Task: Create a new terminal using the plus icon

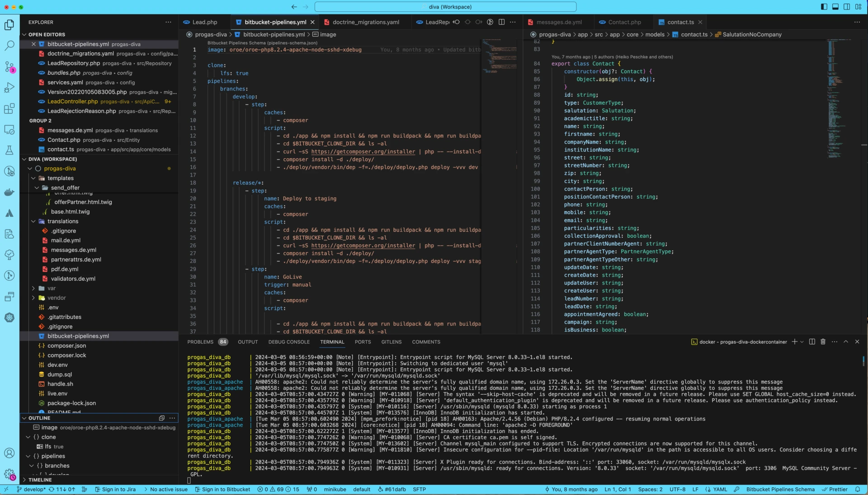Action: pyautogui.click(x=795, y=342)
